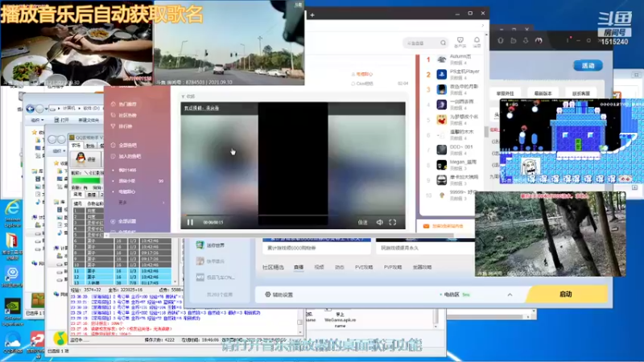This screenshot has width=644, height=362.
Task: Click the right chevron under the tab bar
Action: (482, 26)
